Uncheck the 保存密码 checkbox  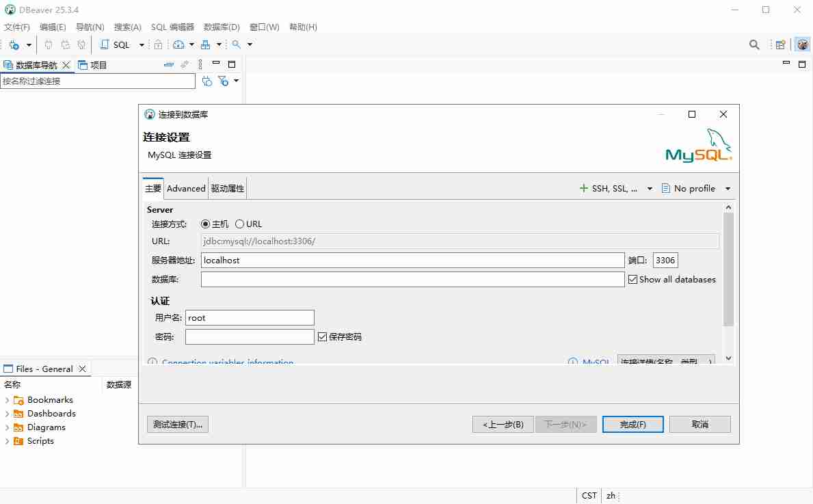321,336
